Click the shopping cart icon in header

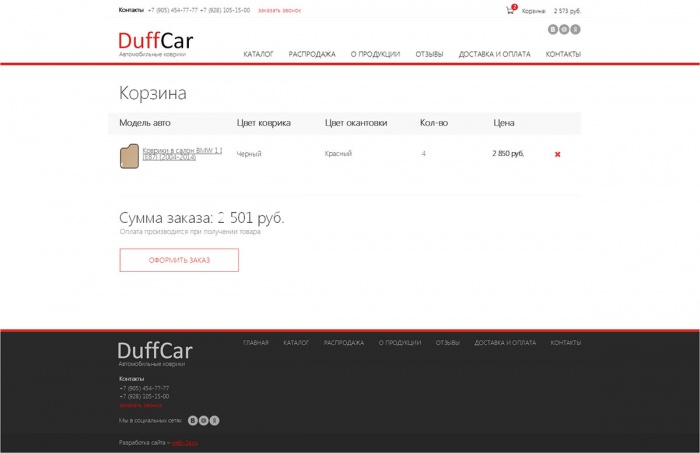(x=510, y=10)
